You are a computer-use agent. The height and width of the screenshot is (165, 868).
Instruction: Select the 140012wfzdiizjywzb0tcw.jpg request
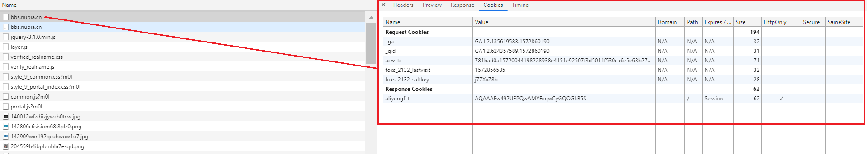pyautogui.click(x=183, y=116)
